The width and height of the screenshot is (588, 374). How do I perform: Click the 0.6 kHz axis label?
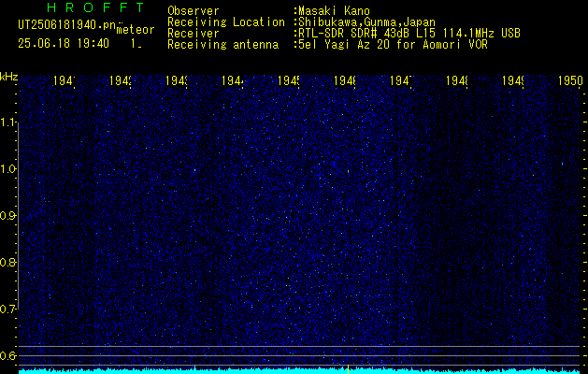8,355
